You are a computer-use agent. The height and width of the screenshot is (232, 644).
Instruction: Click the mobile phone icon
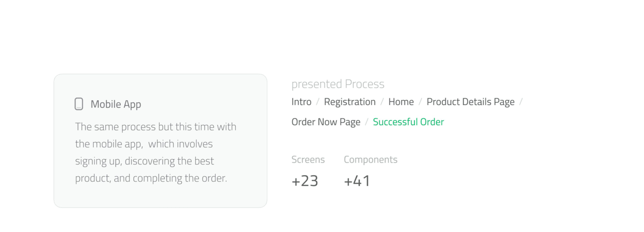[x=79, y=104]
